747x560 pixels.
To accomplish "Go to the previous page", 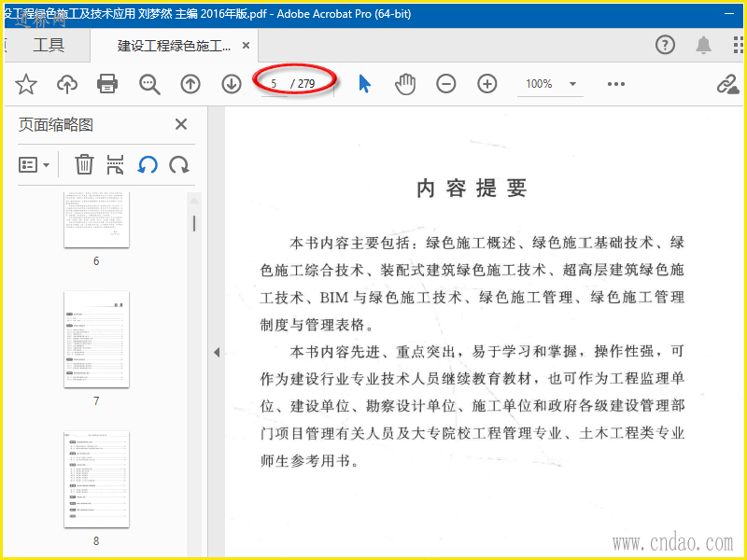I will tap(190, 84).
